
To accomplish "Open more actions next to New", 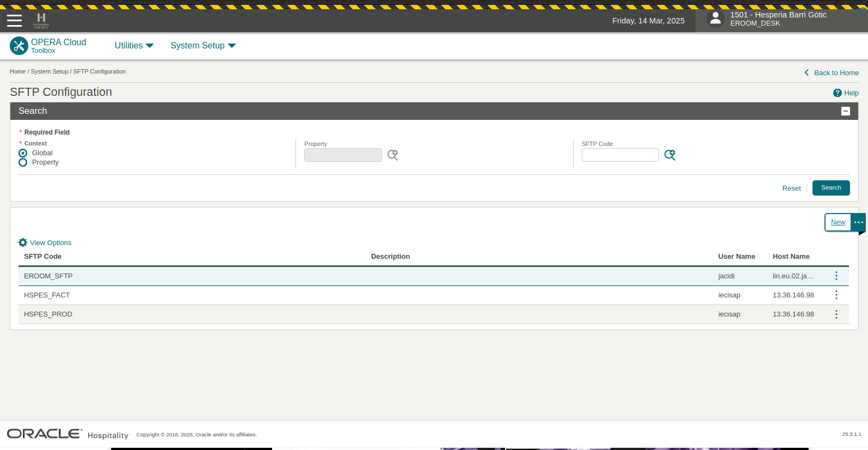I will click(858, 222).
